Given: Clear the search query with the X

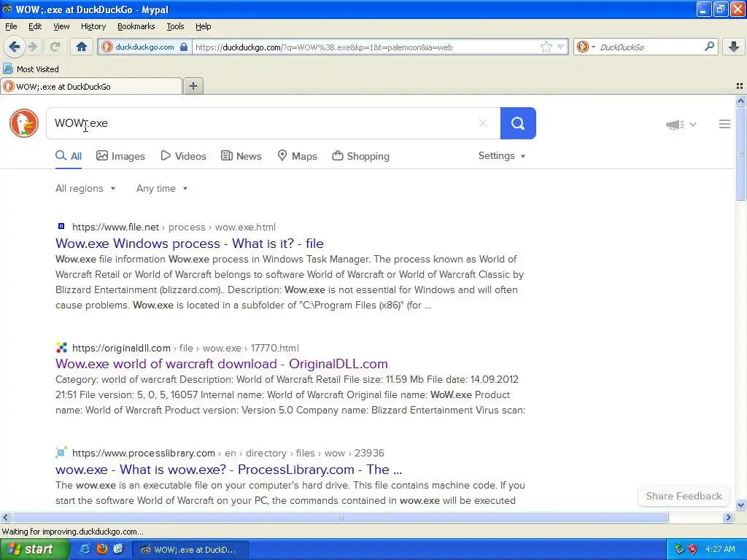Looking at the screenshot, I should pyautogui.click(x=483, y=123).
